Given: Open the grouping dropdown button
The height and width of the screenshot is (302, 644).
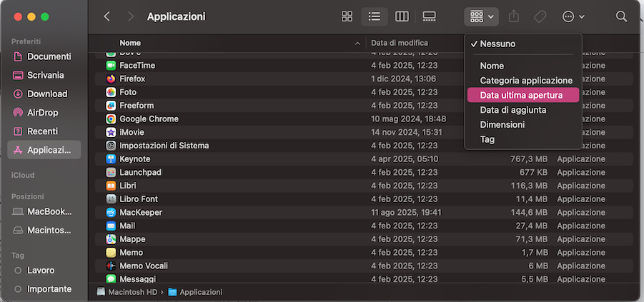Looking at the screenshot, I should point(482,16).
